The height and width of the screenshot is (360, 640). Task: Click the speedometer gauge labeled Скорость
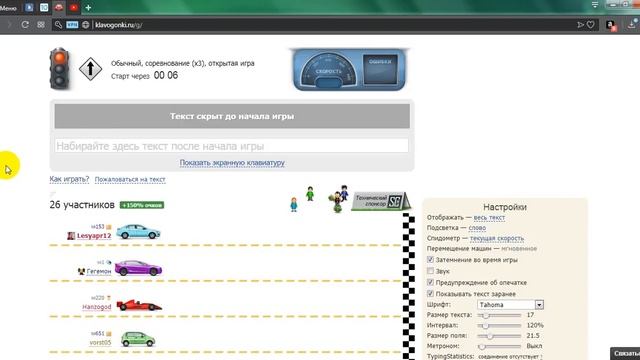click(x=328, y=70)
